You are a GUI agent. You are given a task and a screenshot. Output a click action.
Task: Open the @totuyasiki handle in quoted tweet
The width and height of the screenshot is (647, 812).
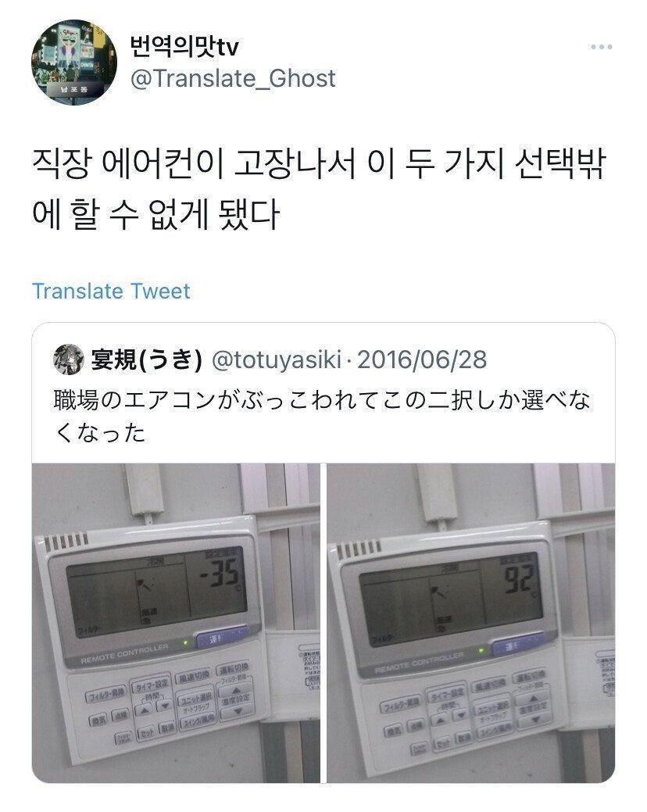(x=277, y=359)
